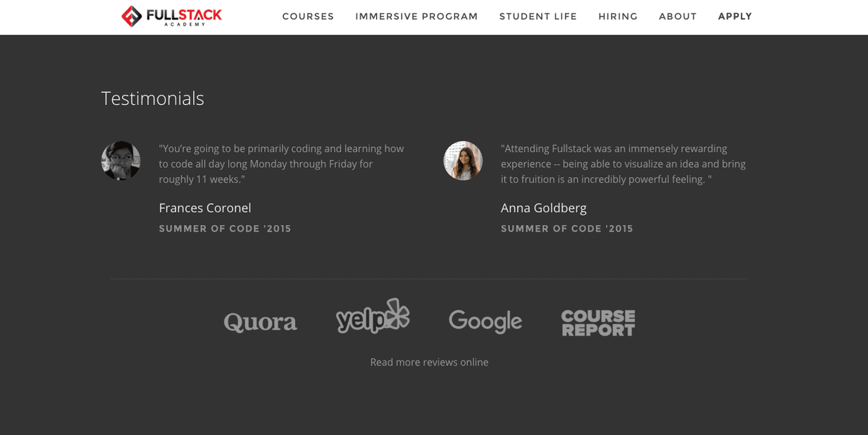Navigate to the Hiring page
This screenshot has width=868, height=435.
[618, 17]
